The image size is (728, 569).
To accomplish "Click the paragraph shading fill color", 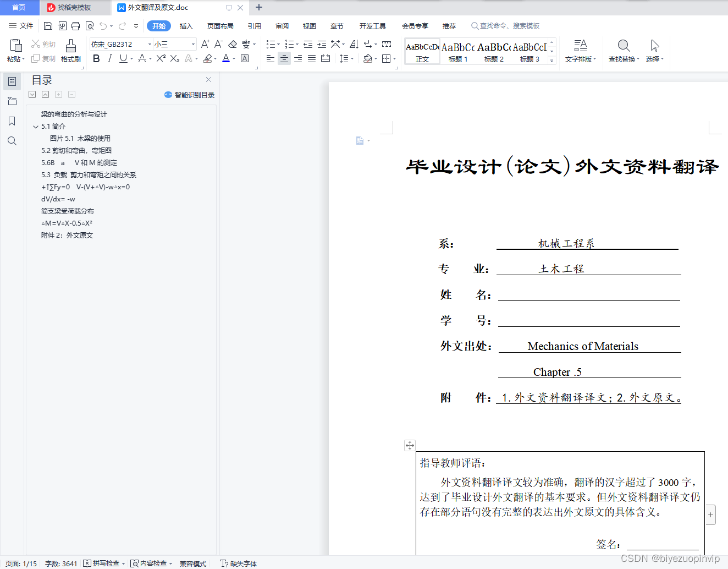I will click(x=368, y=58).
